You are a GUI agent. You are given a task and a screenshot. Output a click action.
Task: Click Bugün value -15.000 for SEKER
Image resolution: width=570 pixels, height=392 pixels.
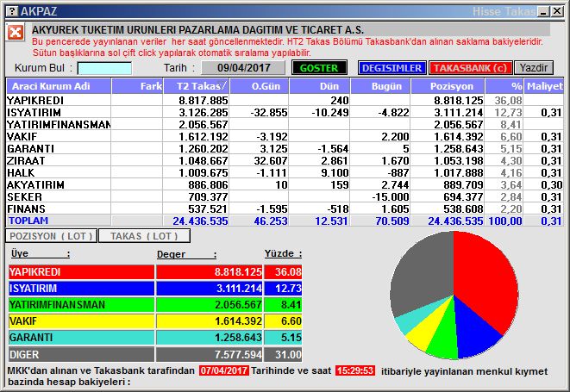pos(391,197)
